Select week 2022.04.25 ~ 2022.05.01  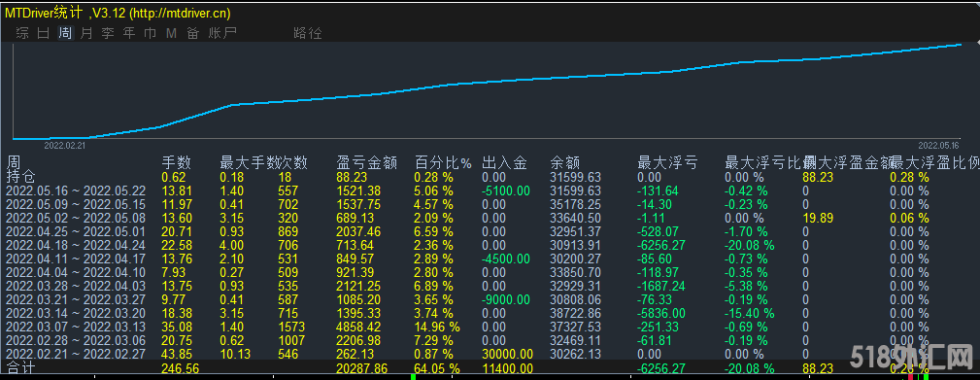[x=76, y=231]
